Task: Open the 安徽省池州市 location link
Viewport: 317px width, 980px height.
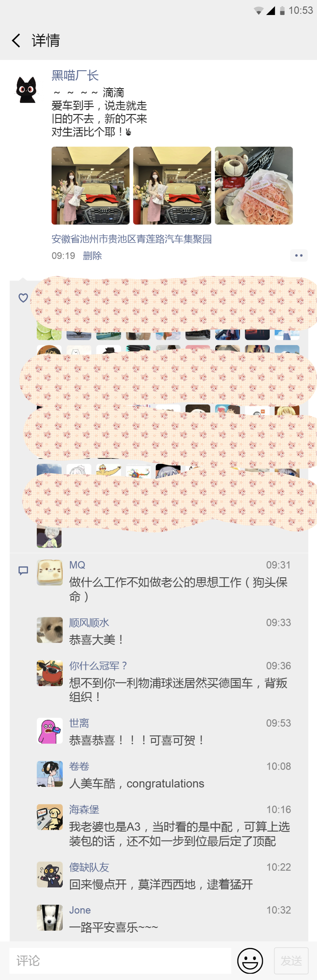Action: [131, 239]
